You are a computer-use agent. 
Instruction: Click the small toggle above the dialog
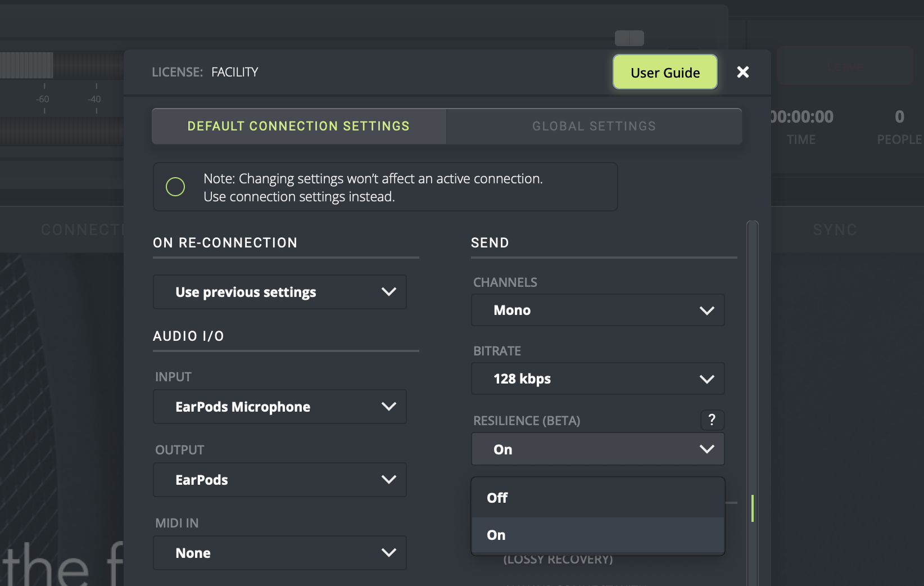(629, 38)
